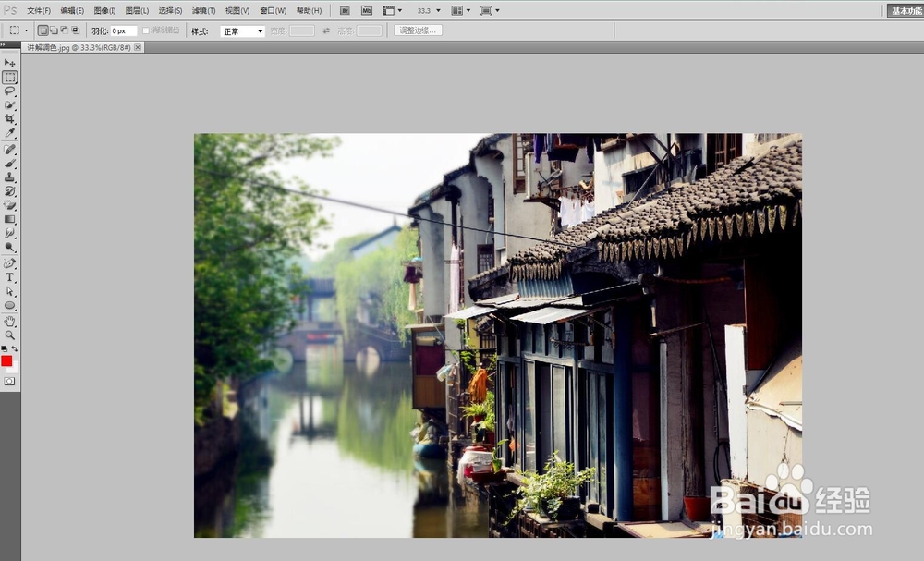Select the Pen tool
Screen dimensions: 924x561
(9, 263)
